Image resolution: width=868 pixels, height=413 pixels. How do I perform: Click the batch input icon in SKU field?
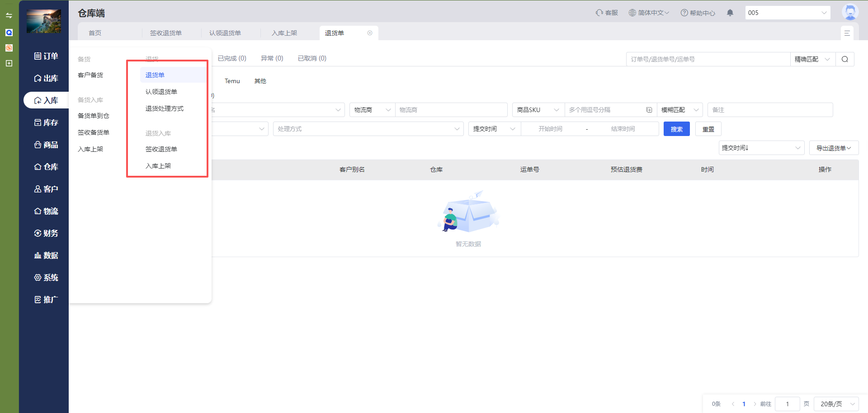tap(649, 110)
